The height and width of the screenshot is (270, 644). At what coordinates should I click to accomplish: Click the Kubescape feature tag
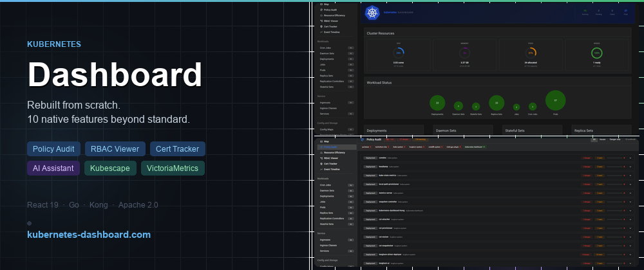pos(110,168)
